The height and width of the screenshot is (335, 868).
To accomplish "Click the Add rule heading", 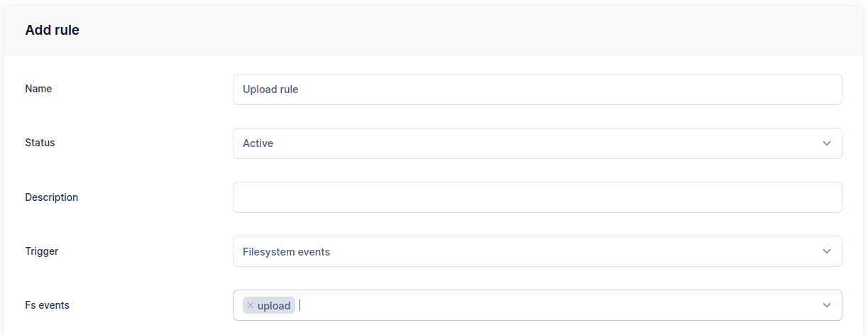I will click(52, 30).
